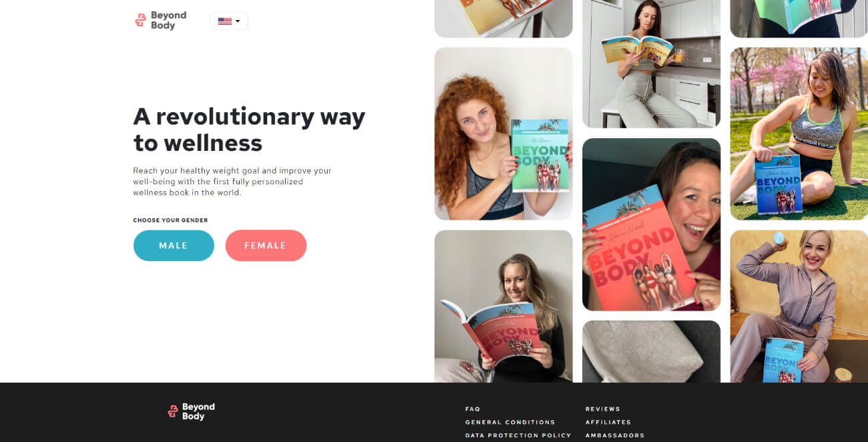Select the gray pillow photo tile
This screenshot has width=868, height=442.
click(652, 352)
